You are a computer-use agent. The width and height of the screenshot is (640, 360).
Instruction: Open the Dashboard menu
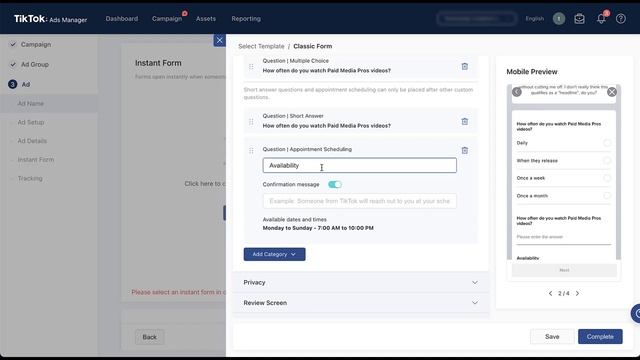point(122,19)
